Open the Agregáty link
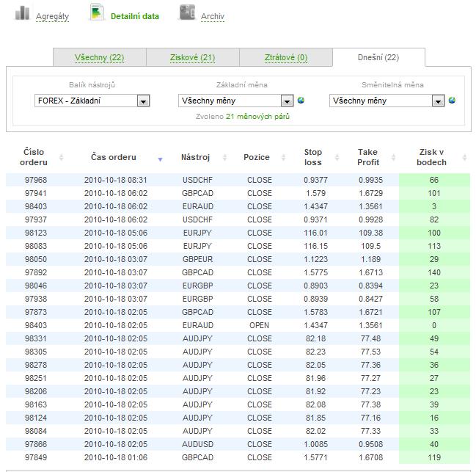 point(53,16)
